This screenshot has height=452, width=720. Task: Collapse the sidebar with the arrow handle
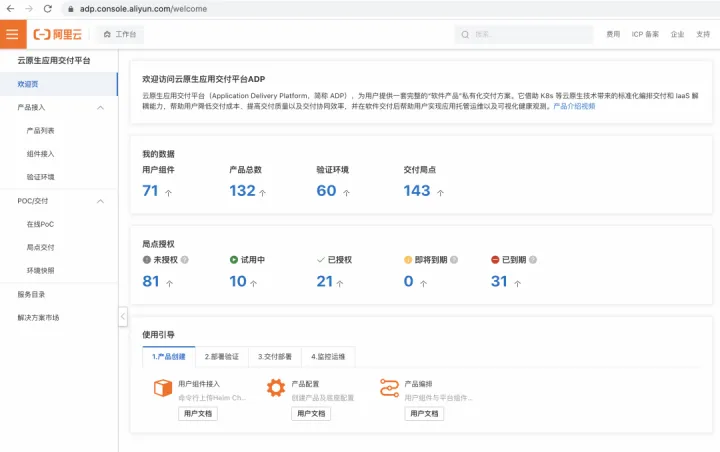tap(123, 316)
